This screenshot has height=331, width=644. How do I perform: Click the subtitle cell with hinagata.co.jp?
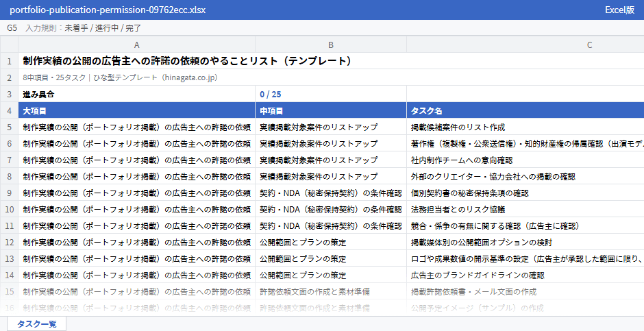[121, 77]
